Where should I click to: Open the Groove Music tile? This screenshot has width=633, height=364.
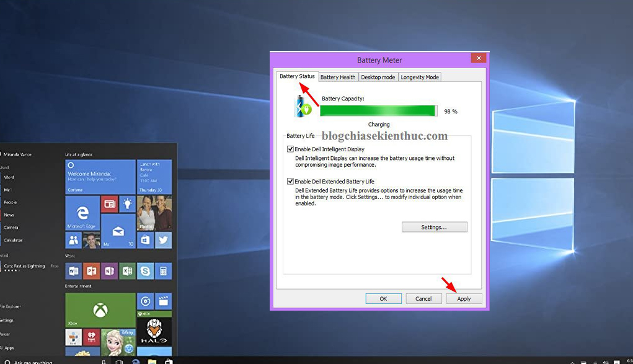coord(145,301)
